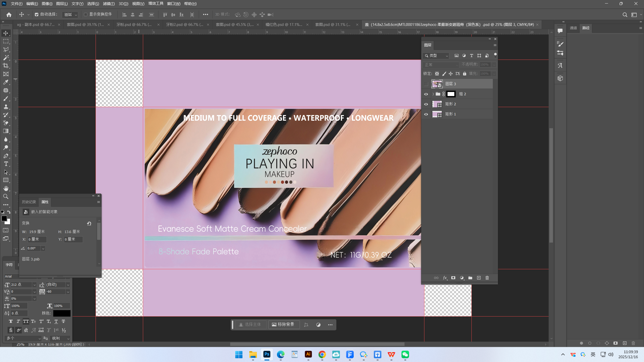The width and height of the screenshot is (644, 362).
Task: Open the language dropdown showing 多个
Action: [x=23, y=338]
